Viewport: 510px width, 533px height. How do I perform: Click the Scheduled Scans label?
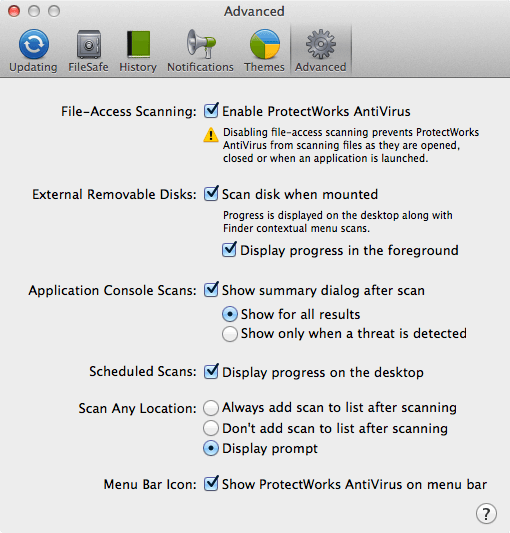143,372
